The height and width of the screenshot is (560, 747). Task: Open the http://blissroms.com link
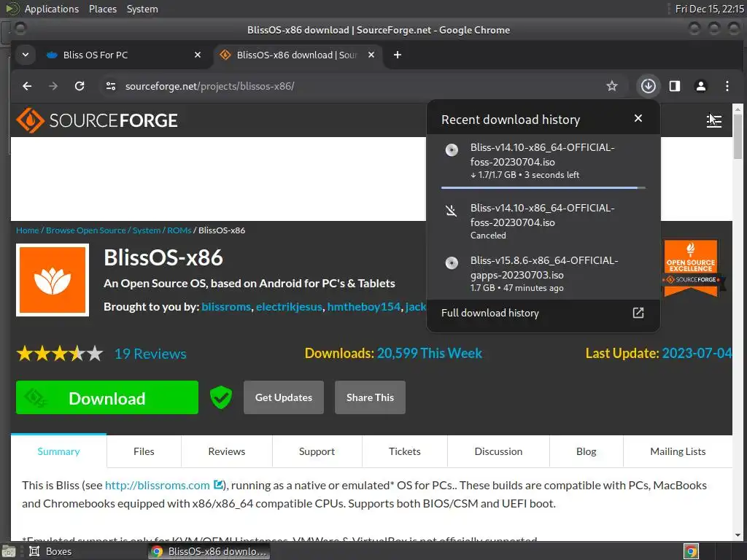point(158,485)
